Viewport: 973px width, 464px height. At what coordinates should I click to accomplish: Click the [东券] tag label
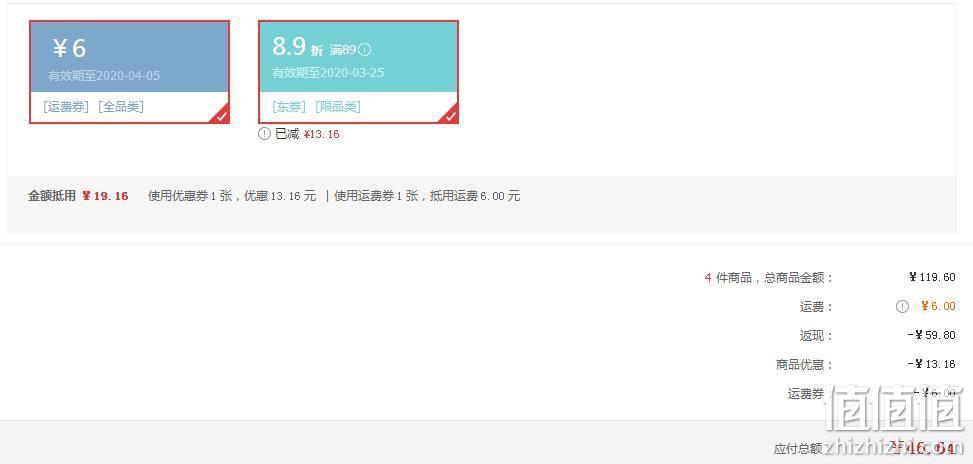(x=289, y=107)
